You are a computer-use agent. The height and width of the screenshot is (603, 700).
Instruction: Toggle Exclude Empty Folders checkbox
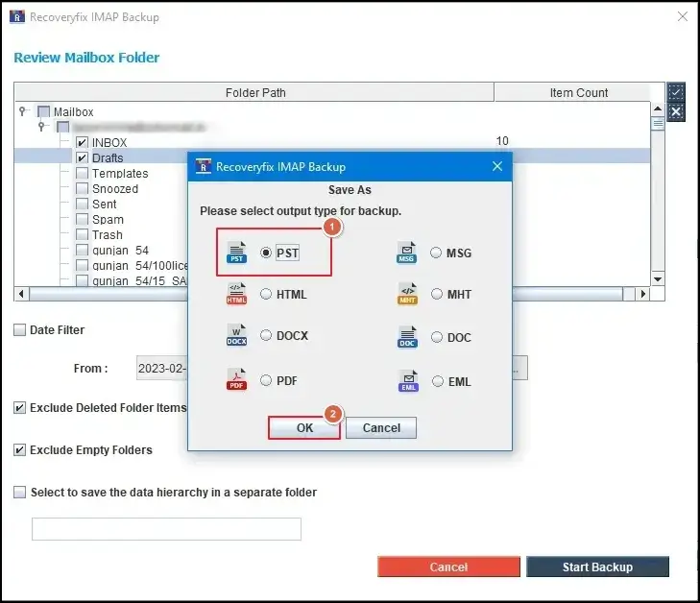point(19,449)
